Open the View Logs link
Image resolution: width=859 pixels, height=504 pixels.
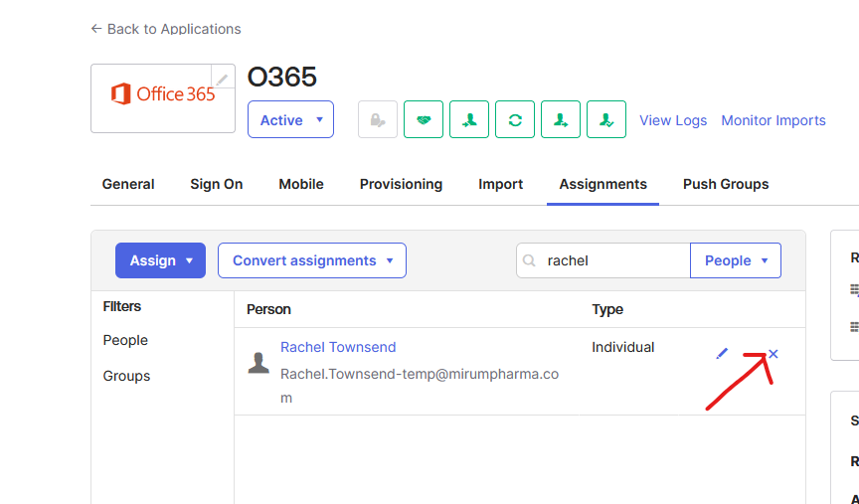point(673,120)
